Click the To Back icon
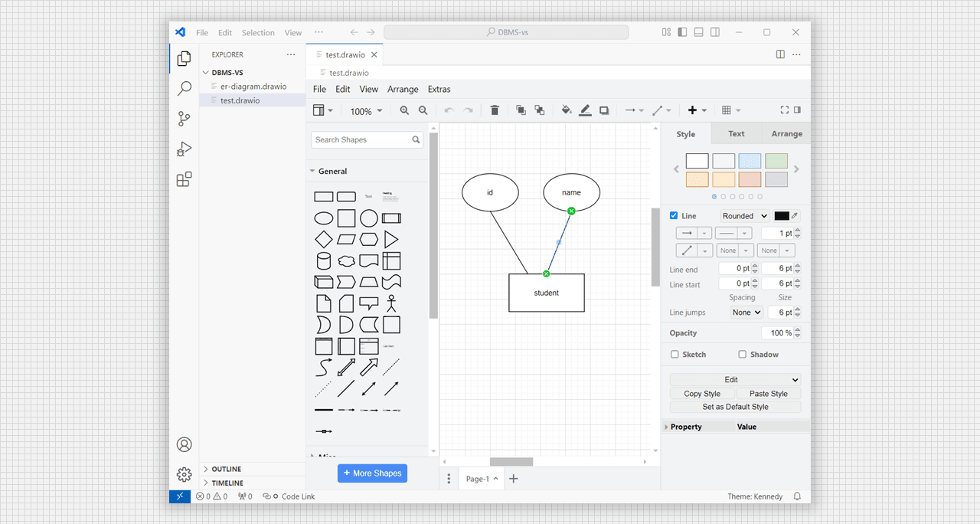The width and height of the screenshot is (980, 524). click(x=540, y=110)
